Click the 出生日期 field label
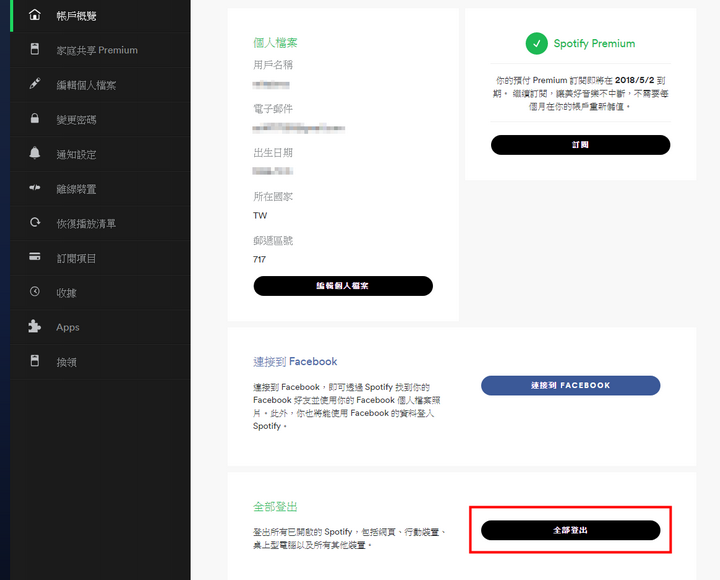Screen dimensions: 720x580 click(273, 152)
